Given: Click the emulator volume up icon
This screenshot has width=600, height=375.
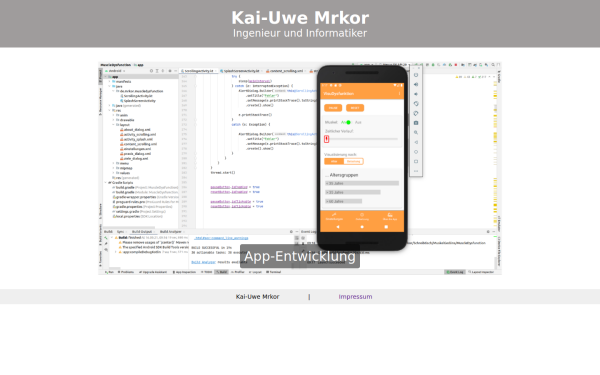Looking at the screenshot, I should pos(416,85).
